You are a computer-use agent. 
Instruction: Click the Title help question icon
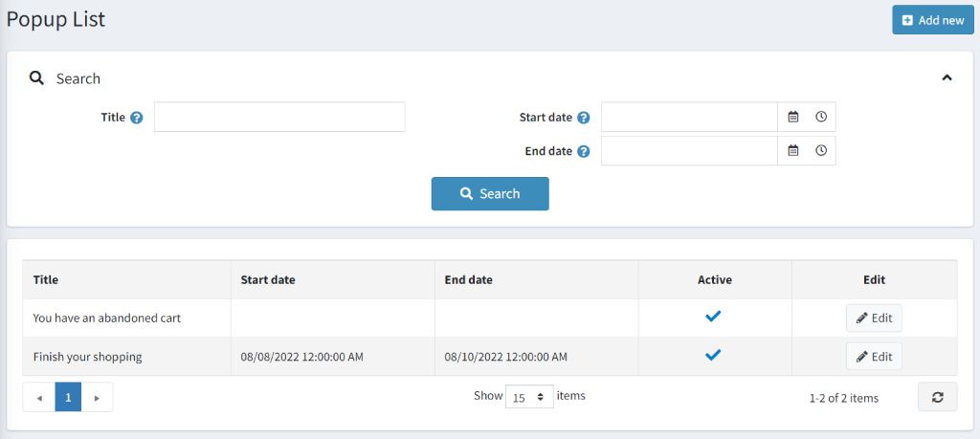[136, 118]
